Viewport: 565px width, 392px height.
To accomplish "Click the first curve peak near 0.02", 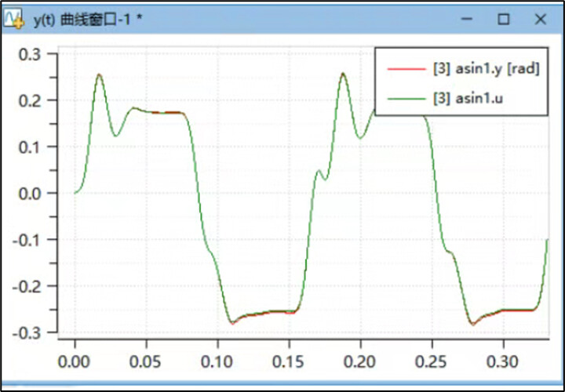I will (x=99, y=74).
